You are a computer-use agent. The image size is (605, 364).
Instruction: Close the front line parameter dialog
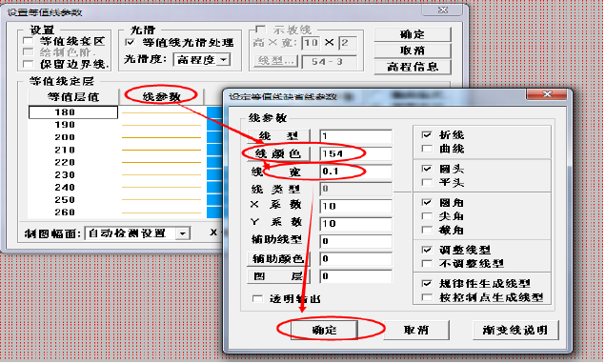click(547, 94)
